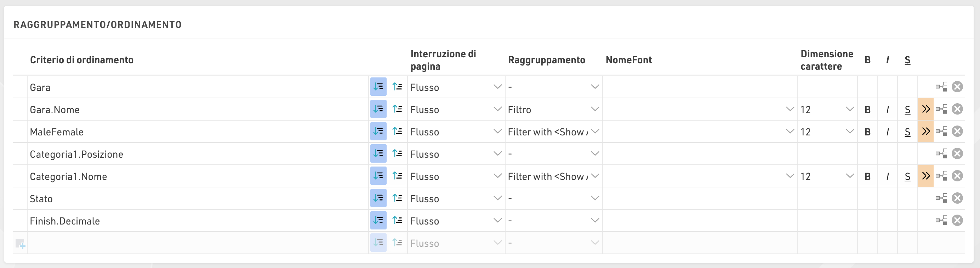This screenshot has height=268, width=980.
Task: Open extended settings for Categoria1.Nome grouping
Action: pos(925,176)
